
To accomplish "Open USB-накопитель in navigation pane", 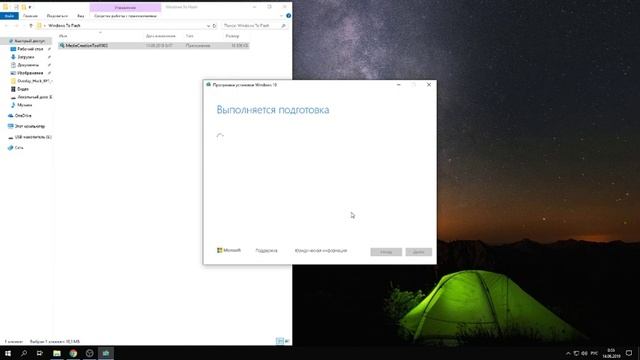I will (33, 137).
